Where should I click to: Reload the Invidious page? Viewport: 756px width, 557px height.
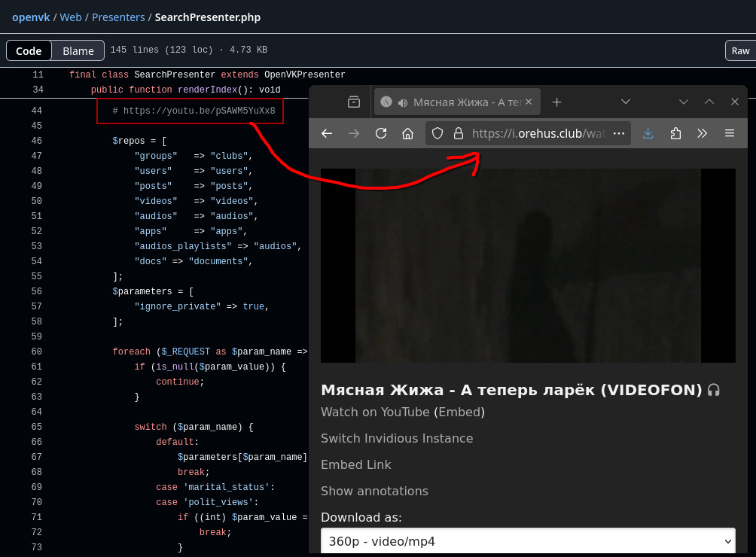tap(381, 133)
